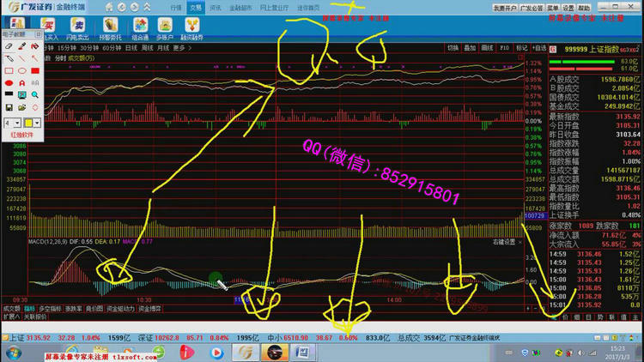Click the save disk icon in palette
This screenshot has height=362, width=644.
tap(8, 108)
